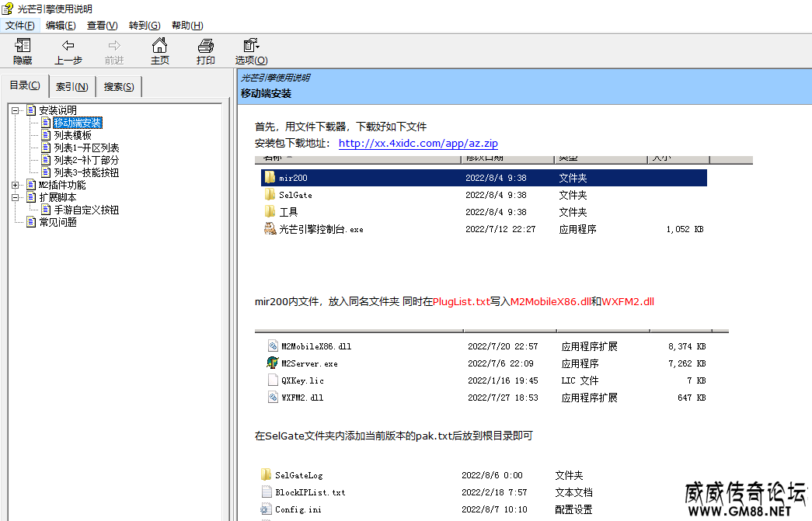
Task: Collapse the 安装说明 tree node
Action: click(16, 110)
